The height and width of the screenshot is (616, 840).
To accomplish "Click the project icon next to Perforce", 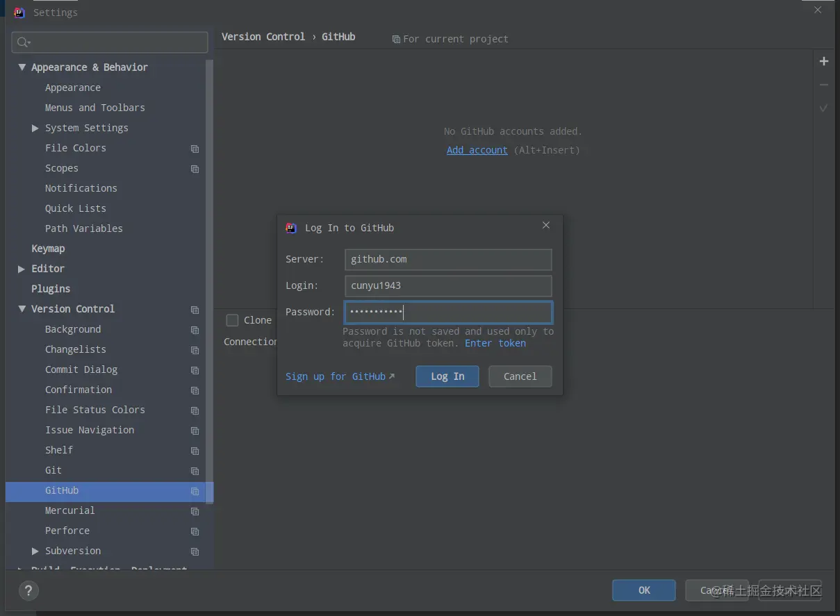I will (x=195, y=531).
